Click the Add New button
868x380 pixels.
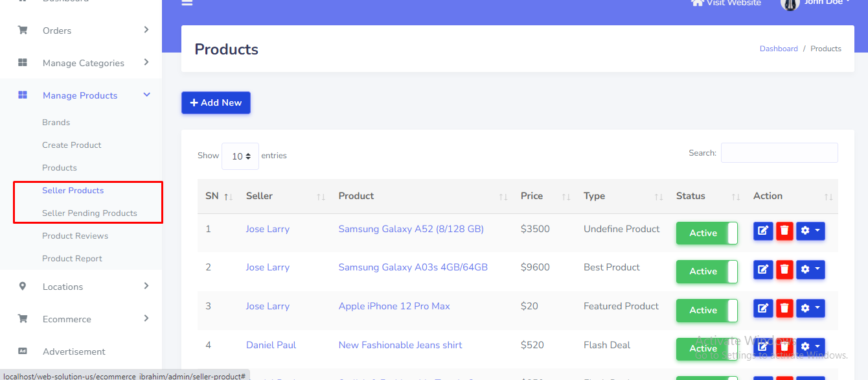tap(216, 103)
